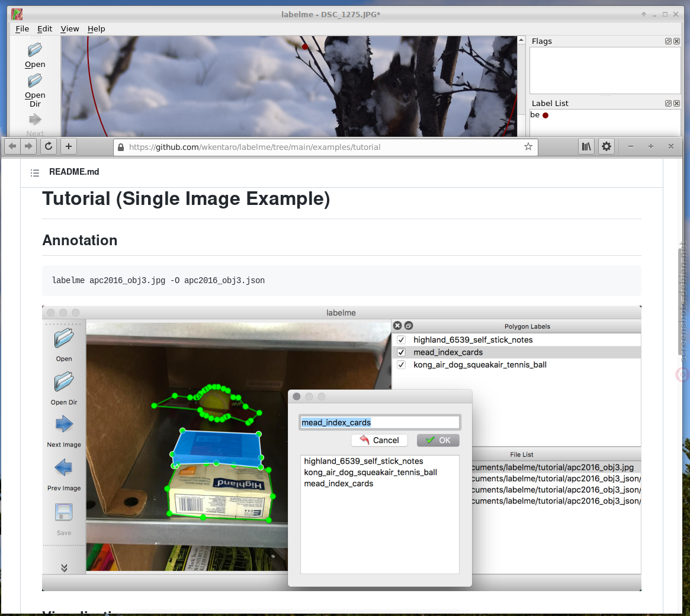Open the Help menu in labelme
The image size is (690, 616).
click(x=96, y=28)
